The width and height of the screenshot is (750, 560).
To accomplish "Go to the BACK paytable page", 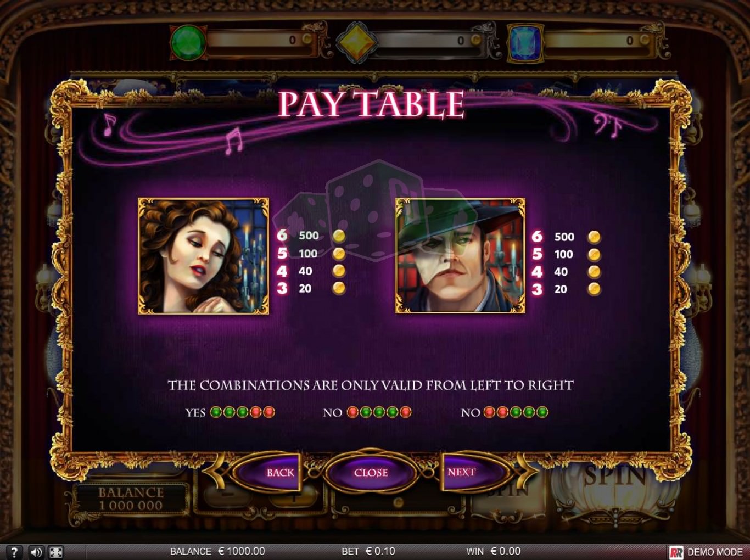I will 280,472.
